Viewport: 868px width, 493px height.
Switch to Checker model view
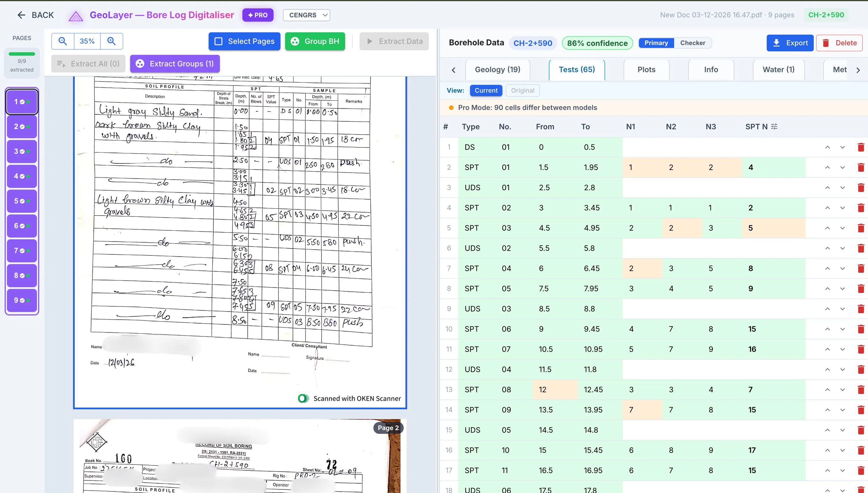tap(693, 43)
